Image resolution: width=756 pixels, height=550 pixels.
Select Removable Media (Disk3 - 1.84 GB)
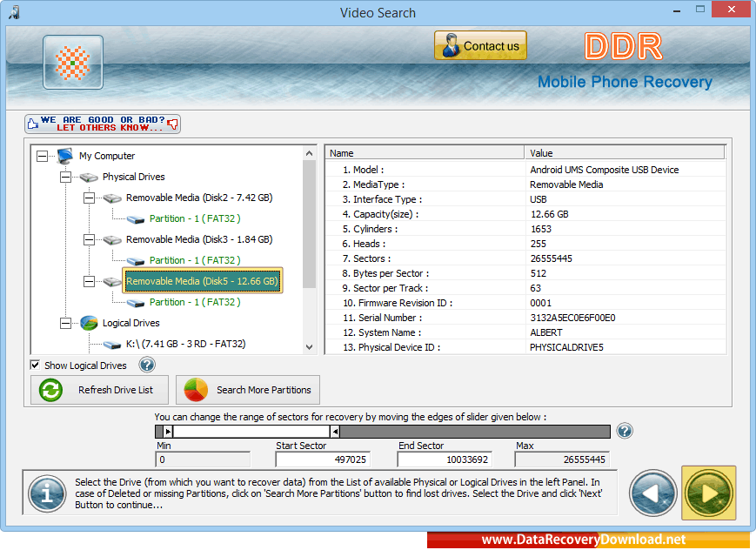click(199, 239)
